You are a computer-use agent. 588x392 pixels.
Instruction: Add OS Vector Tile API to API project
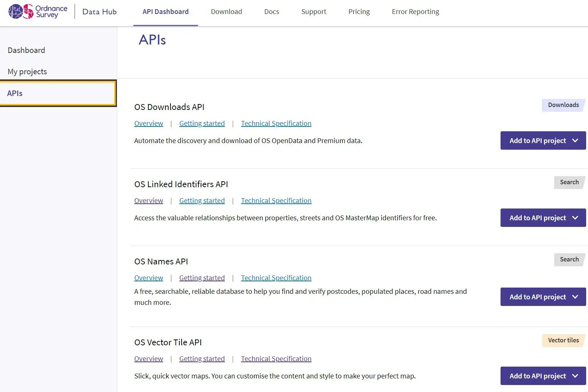click(543, 376)
